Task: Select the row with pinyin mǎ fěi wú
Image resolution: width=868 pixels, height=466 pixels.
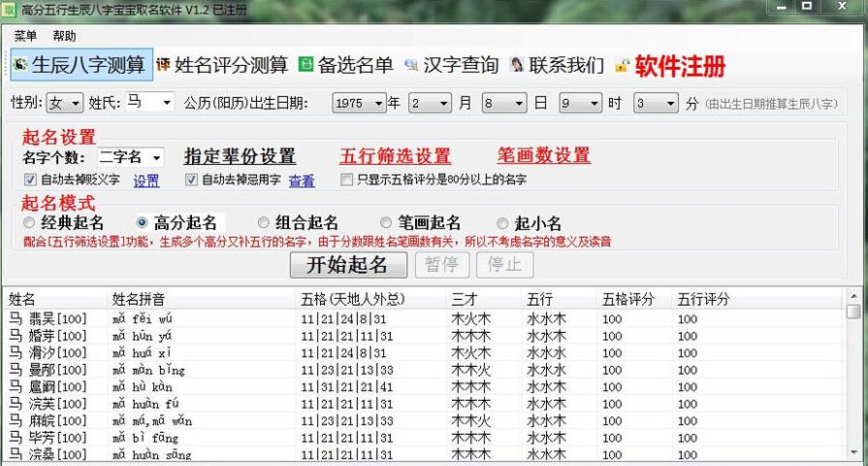Action: pyautogui.click(x=424, y=318)
